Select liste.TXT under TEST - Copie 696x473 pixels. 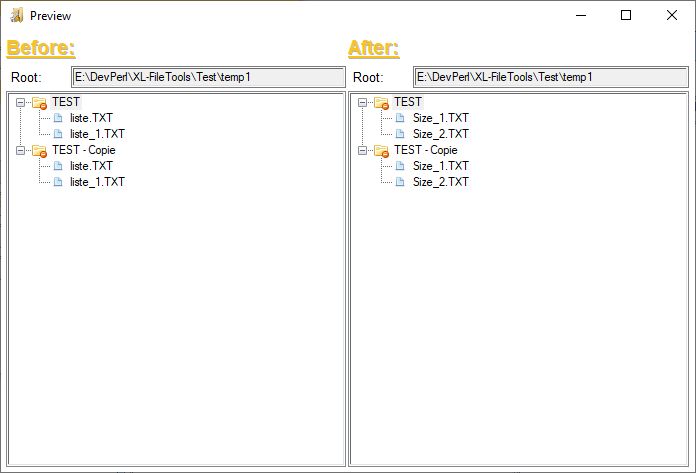point(91,166)
